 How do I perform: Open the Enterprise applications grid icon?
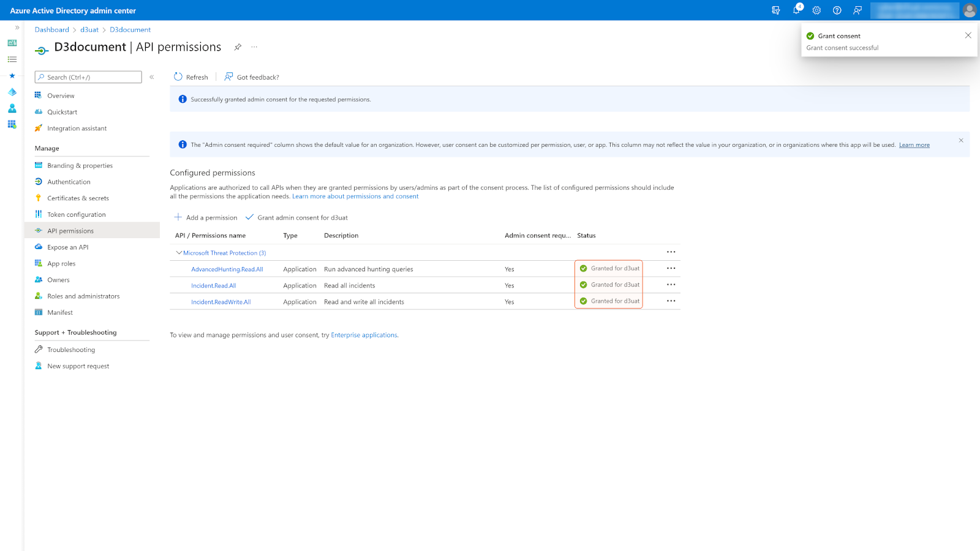pyautogui.click(x=12, y=124)
